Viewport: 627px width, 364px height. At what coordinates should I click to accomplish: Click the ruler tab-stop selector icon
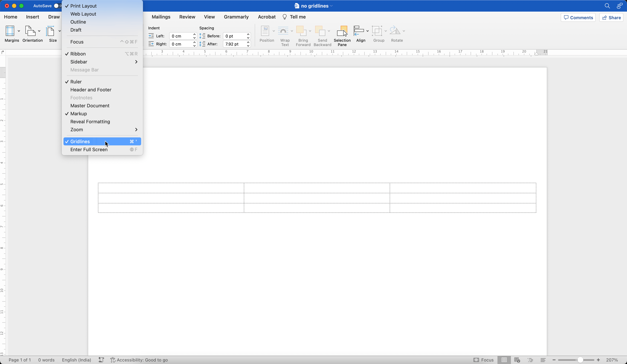(x=3, y=52)
